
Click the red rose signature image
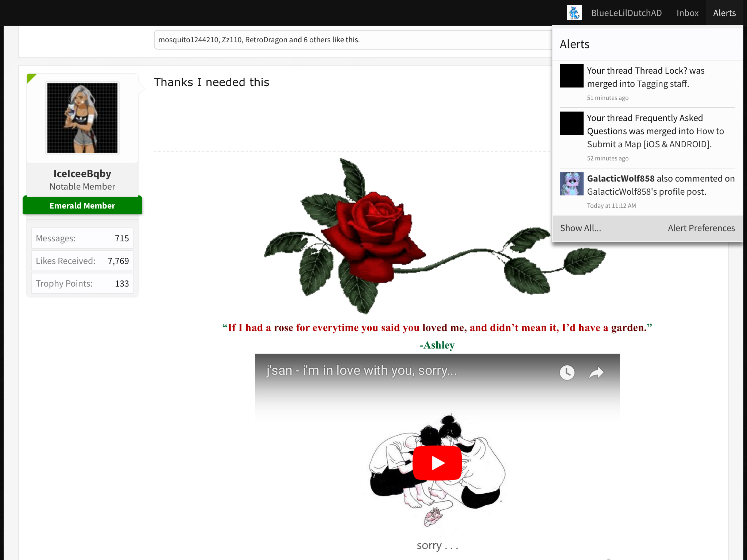point(435,236)
